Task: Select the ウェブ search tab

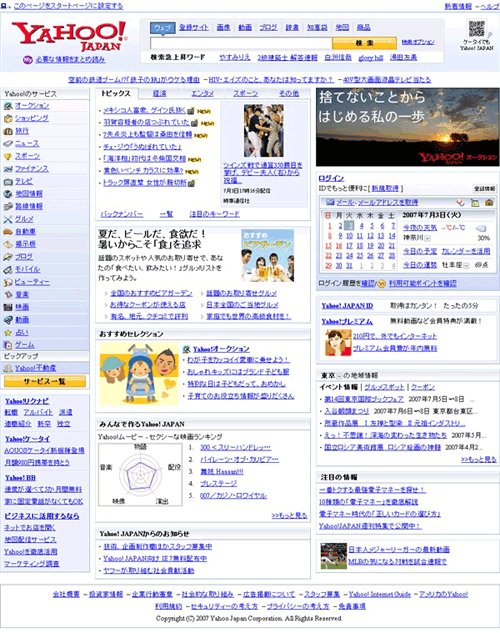Action: coord(162,28)
